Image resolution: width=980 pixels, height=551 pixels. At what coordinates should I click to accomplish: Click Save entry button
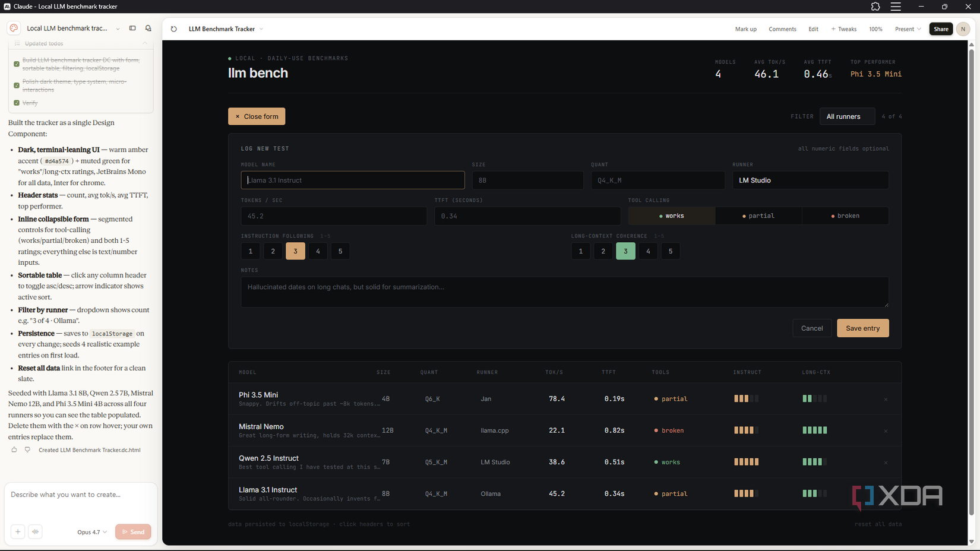[862, 328]
